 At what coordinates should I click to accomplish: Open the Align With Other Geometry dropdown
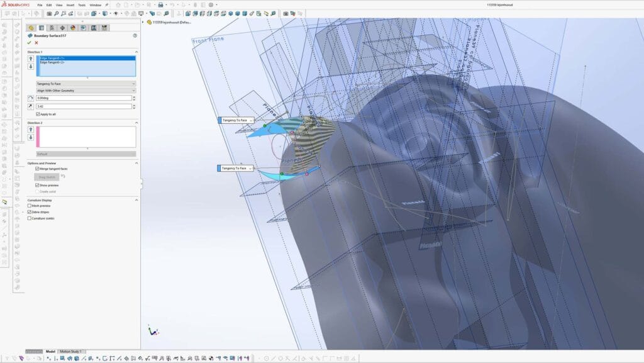86,91
